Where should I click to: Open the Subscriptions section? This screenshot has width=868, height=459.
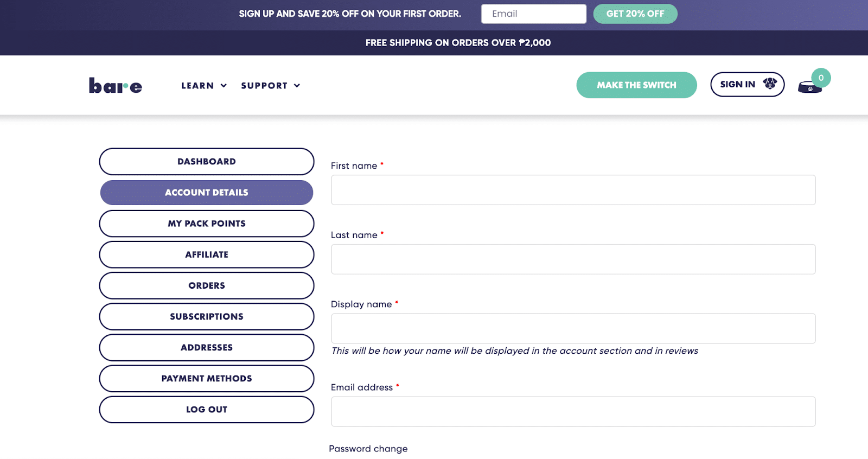[207, 316]
